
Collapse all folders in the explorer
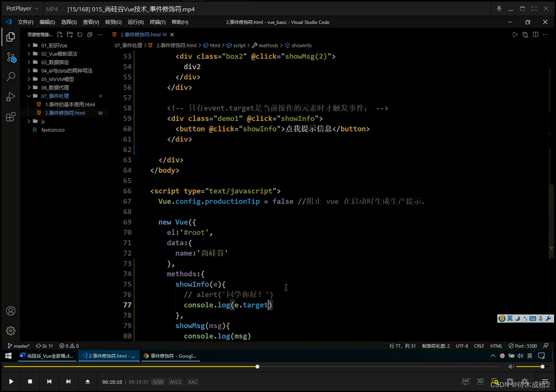pos(90,35)
